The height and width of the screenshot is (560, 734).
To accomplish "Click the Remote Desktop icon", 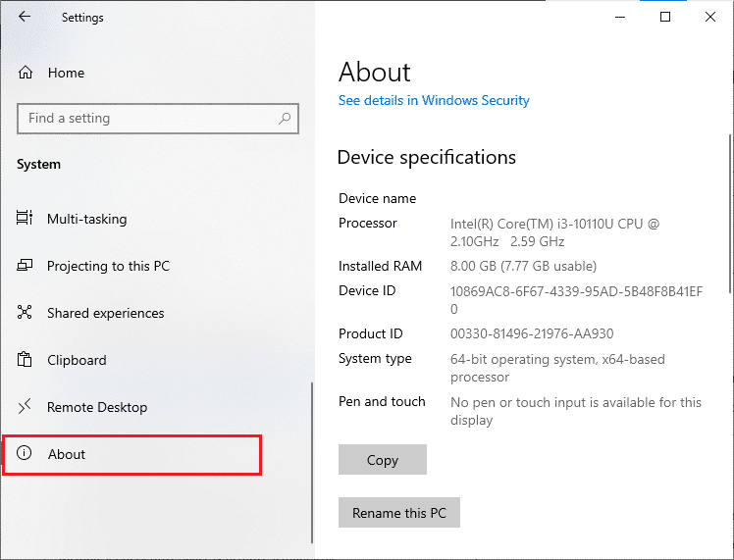I will (x=26, y=407).
